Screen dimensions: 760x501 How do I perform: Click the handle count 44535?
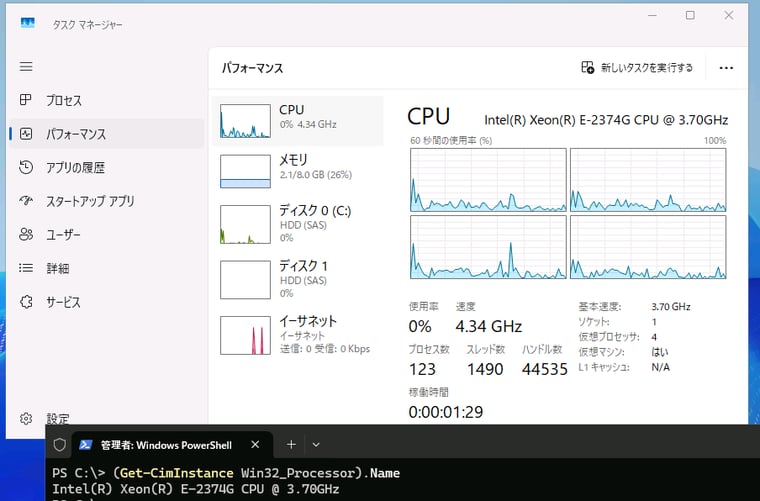545,369
